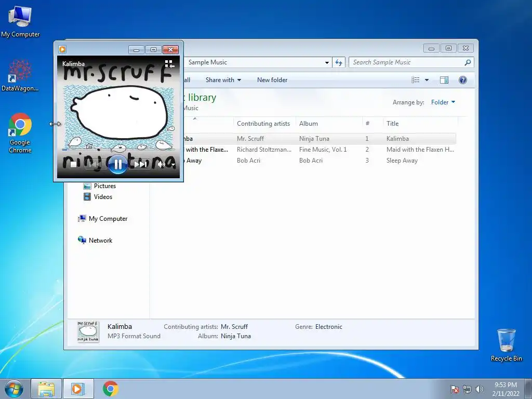Sort by the Title column header
The height and width of the screenshot is (399, 532).
tap(420, 124)
